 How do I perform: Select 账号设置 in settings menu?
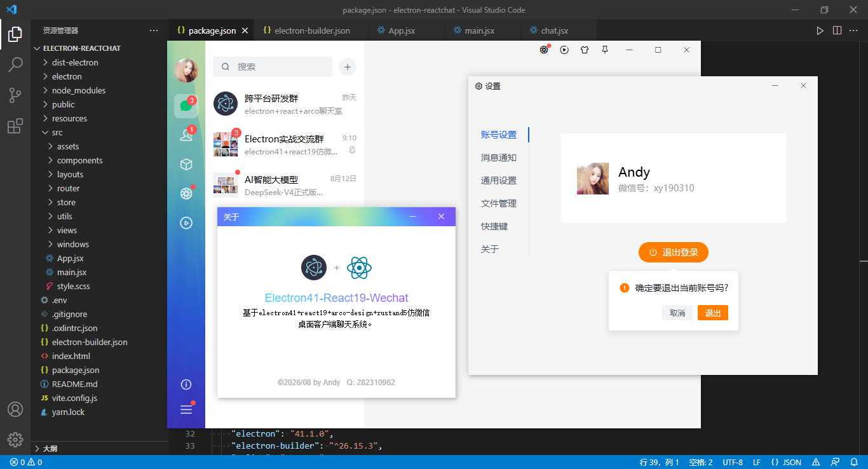pos(499,135)
